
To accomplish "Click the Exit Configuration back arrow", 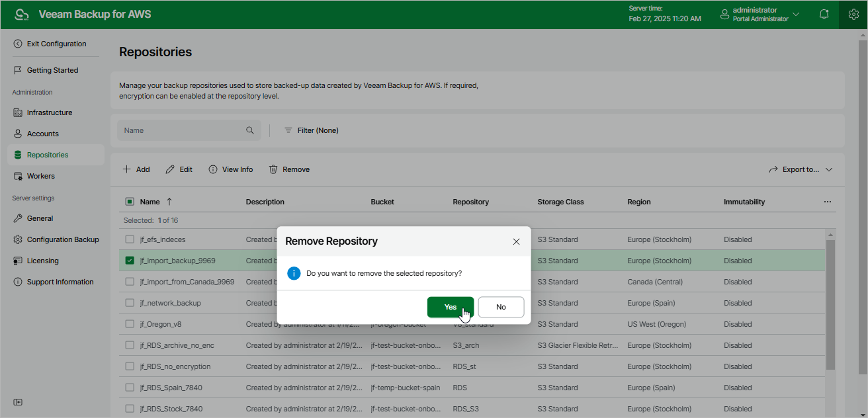I will [x=18, y=44].
